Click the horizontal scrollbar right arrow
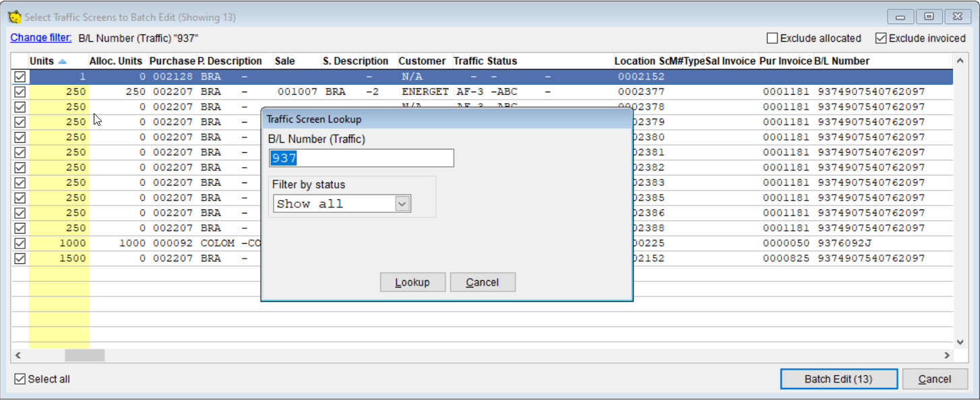This screenshot has height=400, width=980. point(947,355)
